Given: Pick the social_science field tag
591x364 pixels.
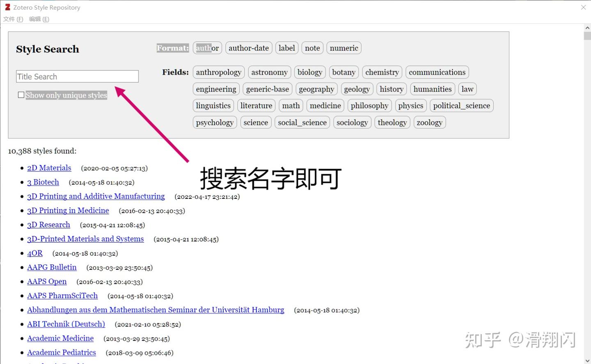Looking at the screenshot, I should coord(302,123).
